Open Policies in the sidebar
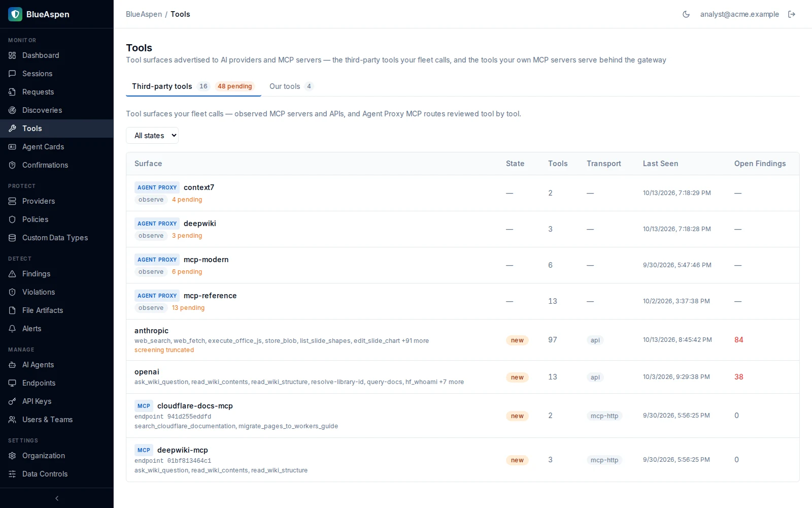The image size is (812, 508). [x=57, y=219]
